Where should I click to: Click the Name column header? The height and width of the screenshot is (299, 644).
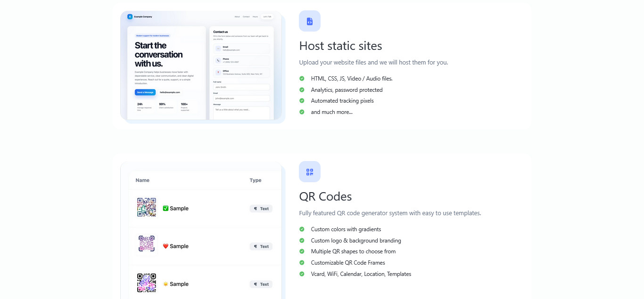click(142, 180)
